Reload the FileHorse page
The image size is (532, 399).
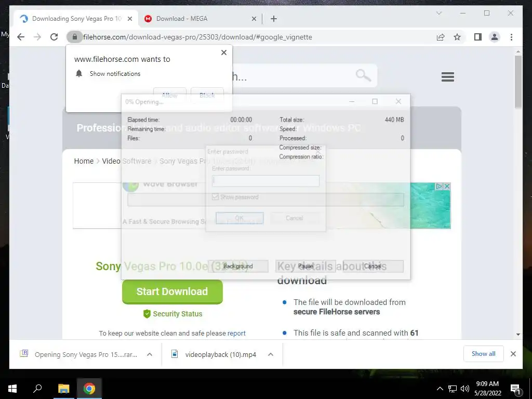point(54,37)
